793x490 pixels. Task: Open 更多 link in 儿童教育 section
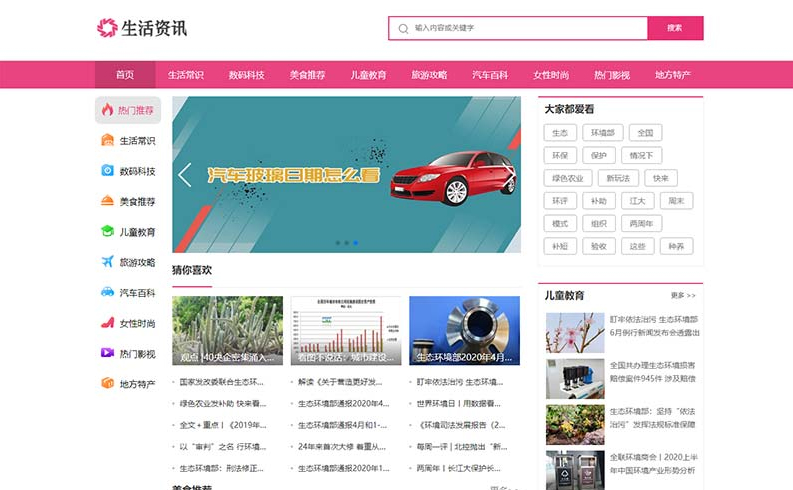coord(683,296)
